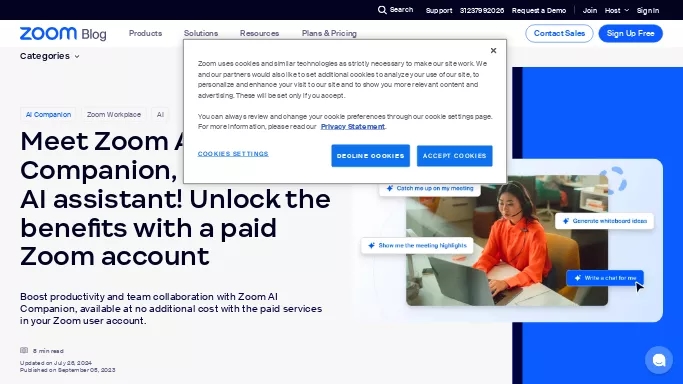683x384 pixels.
Task: Click 'Show me the meeting highlights' chip
Action: point(417,246)
